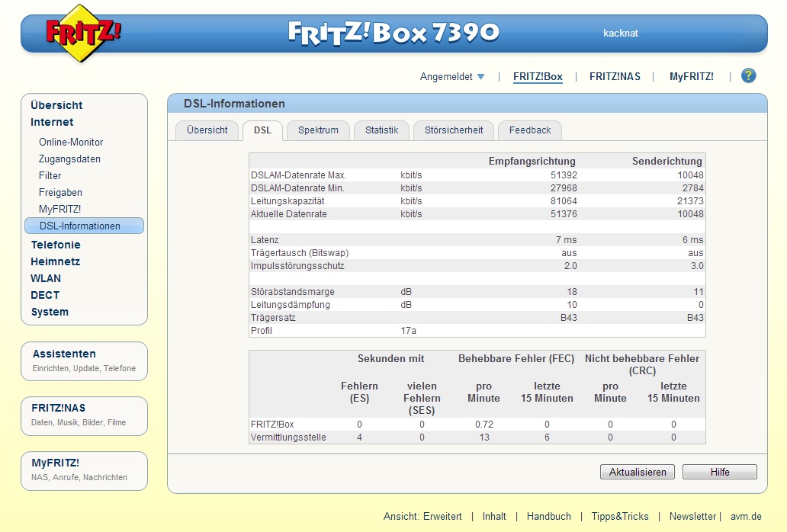The image size is (787, 532).
Task: Open the Statistik tab
Action: [381, 130]
